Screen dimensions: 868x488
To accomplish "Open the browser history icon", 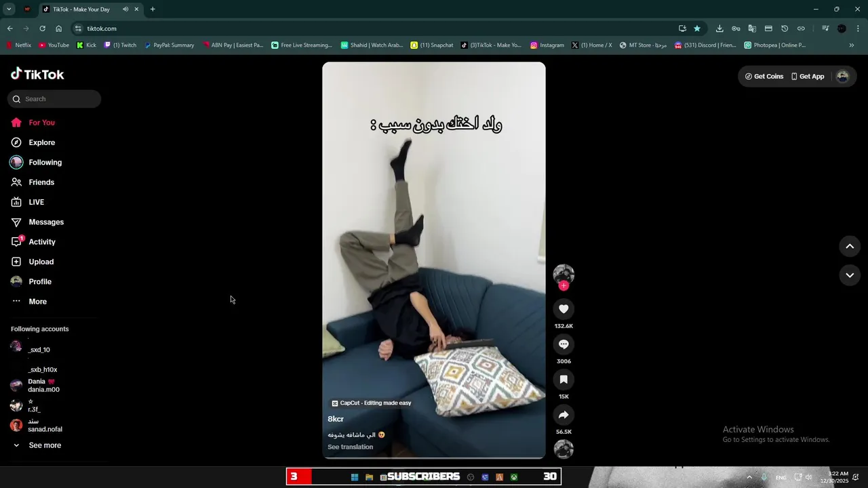I will pyautogui.click(x=785, y=28).
